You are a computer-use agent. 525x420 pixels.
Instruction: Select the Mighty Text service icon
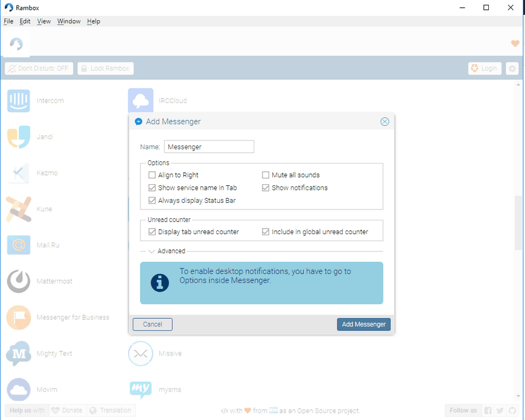point(19,354)
